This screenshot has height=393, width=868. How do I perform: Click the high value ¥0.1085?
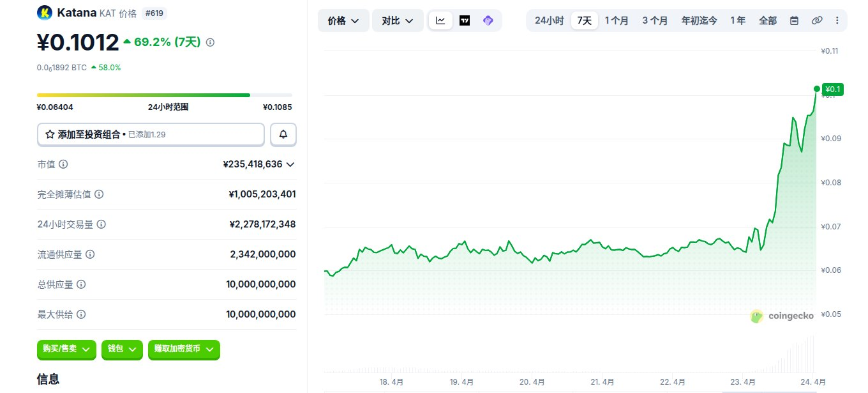(x=278, y=107)
